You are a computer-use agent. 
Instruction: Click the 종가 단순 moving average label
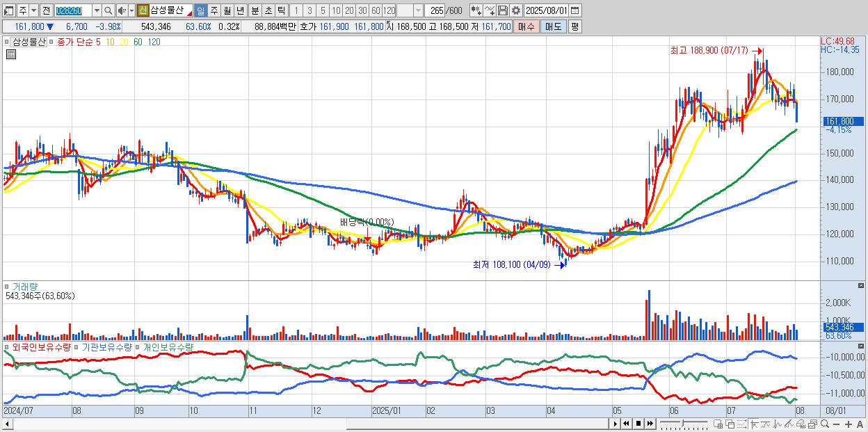pos(75,42)
